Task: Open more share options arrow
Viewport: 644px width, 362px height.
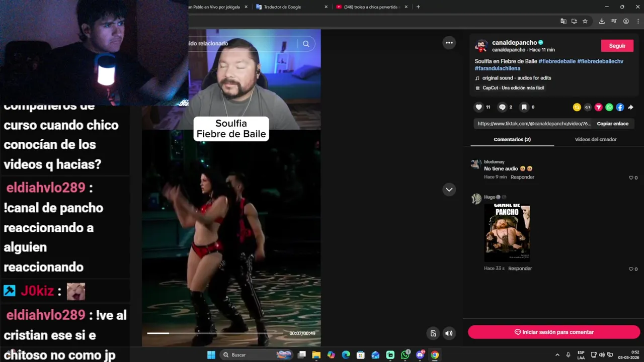Action: pyautogui.click(x=630, y=107)
